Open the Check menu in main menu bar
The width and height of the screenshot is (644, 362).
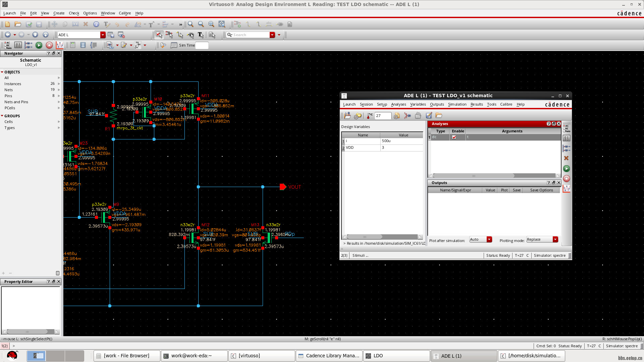tap(74, 13)
